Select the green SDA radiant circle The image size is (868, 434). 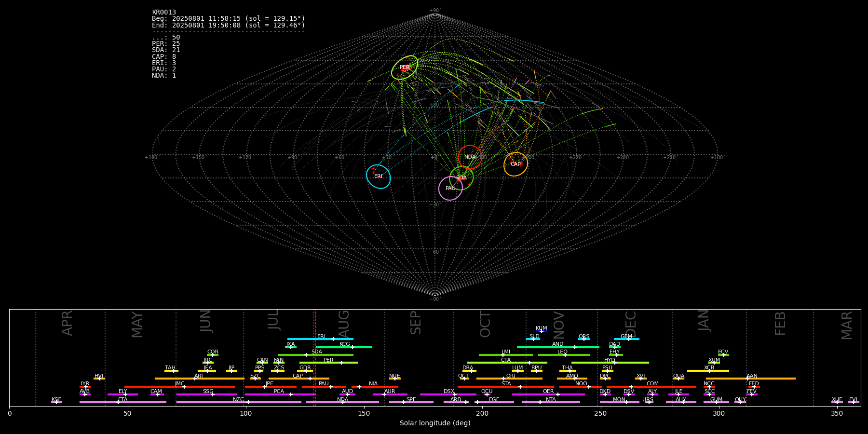pos(461,177)
